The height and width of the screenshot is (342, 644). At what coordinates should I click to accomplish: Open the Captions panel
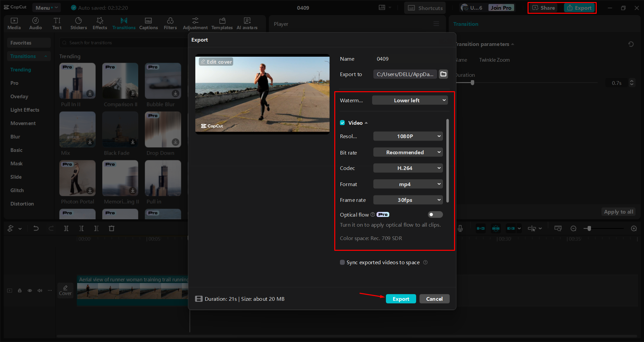coord(148,23)
